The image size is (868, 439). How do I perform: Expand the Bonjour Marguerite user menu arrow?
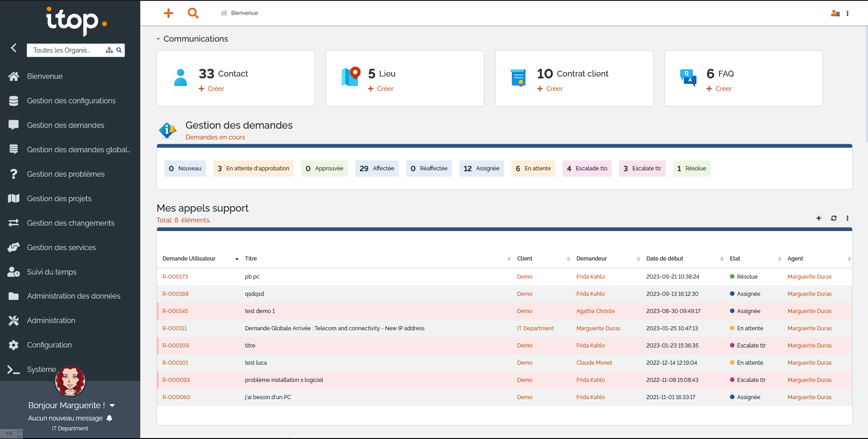(x=112, y=405)
